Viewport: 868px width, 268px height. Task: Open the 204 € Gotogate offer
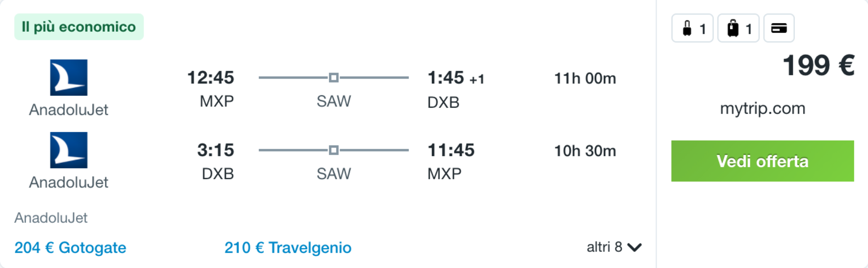[x=70, y=247]
